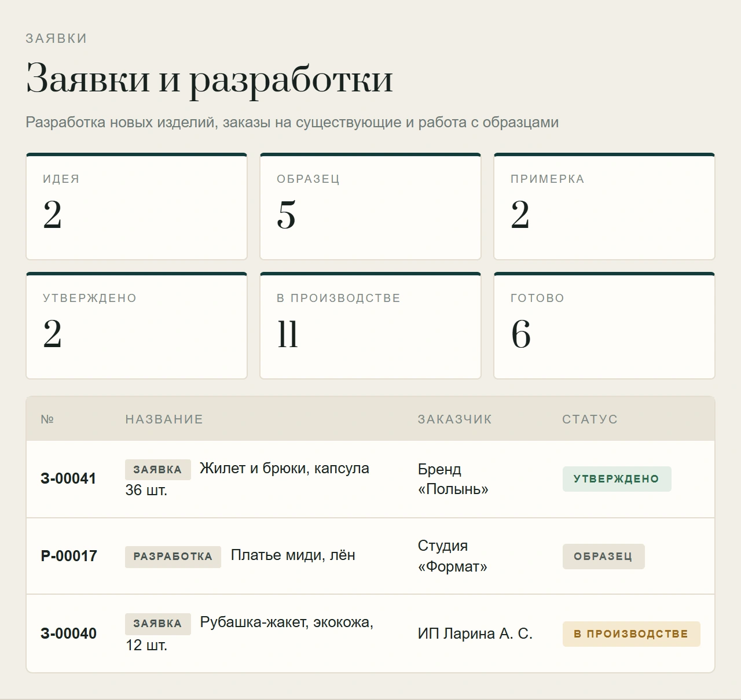
Task: Click the Утверждено status badge for З-00041
Action: click(x=617, y=479)
